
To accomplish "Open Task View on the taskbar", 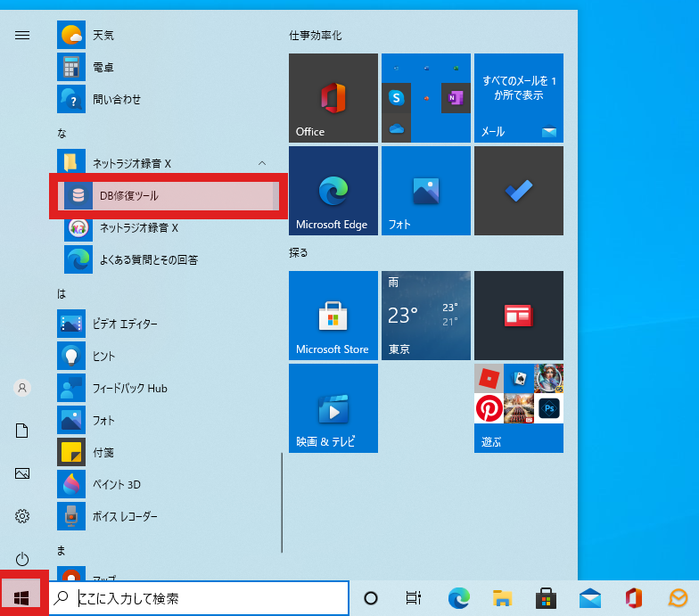I will (x=413, y=598).
